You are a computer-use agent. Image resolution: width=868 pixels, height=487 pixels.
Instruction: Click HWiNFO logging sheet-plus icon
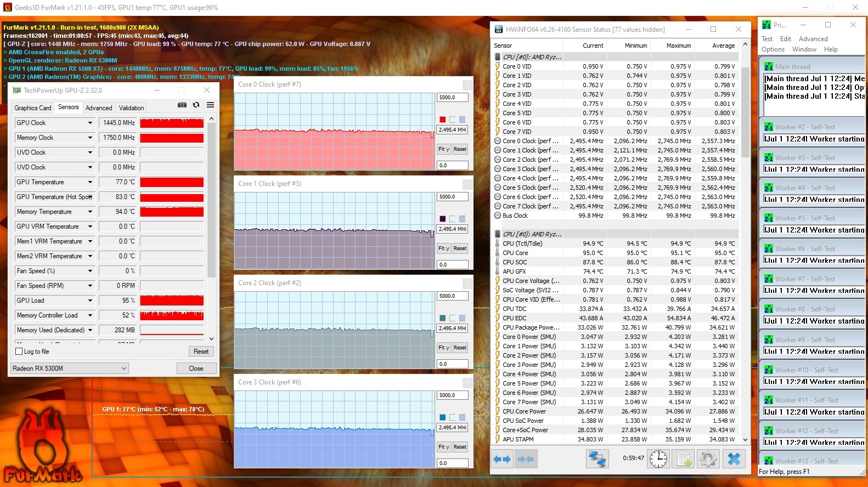click(x=684, y=458)
